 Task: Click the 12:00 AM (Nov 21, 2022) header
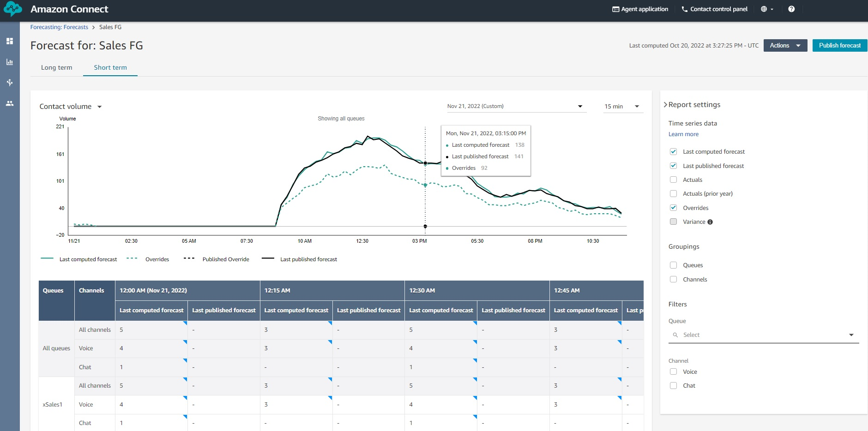pos(187,291)
